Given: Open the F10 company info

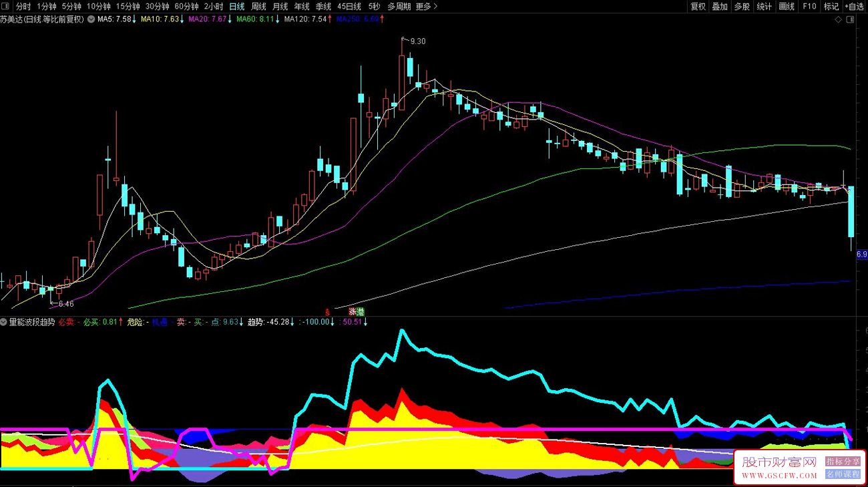Looking at the screenshot, I should [x=809, y=7].
